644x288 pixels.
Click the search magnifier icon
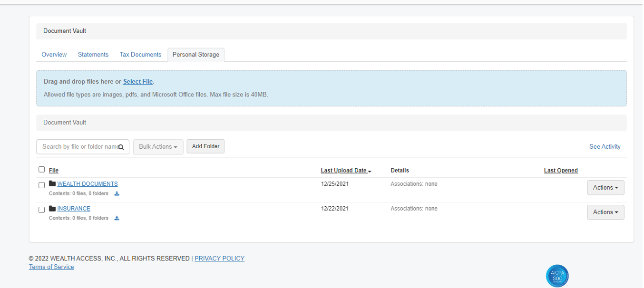[121, 147]
